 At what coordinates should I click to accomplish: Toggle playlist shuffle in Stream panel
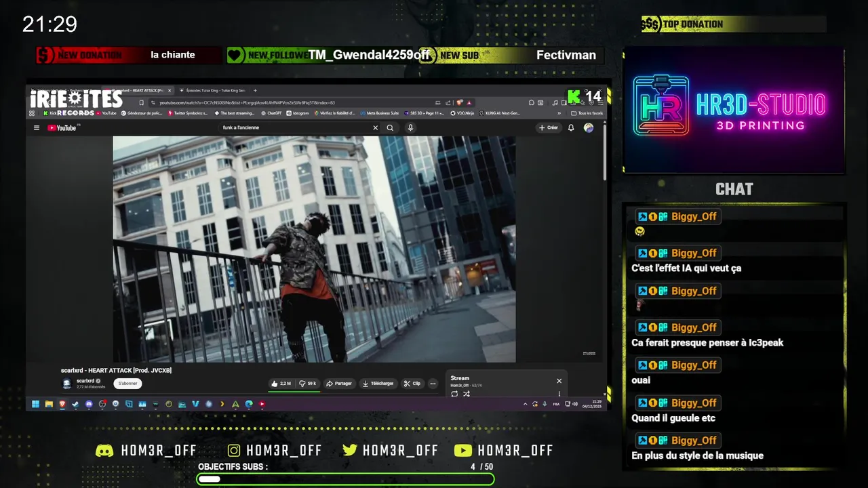click(467, 394)
